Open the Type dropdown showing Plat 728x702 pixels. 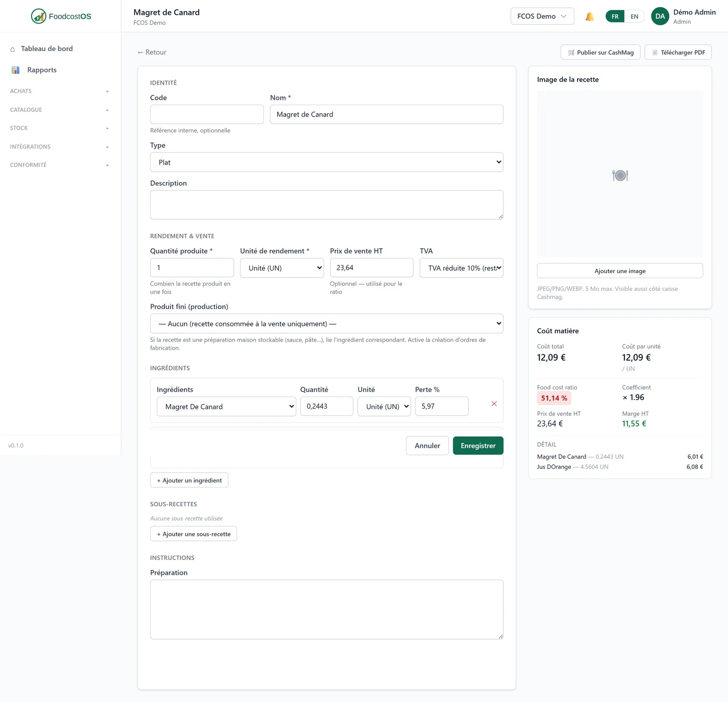pyautogui.click(x=327, y=162)
